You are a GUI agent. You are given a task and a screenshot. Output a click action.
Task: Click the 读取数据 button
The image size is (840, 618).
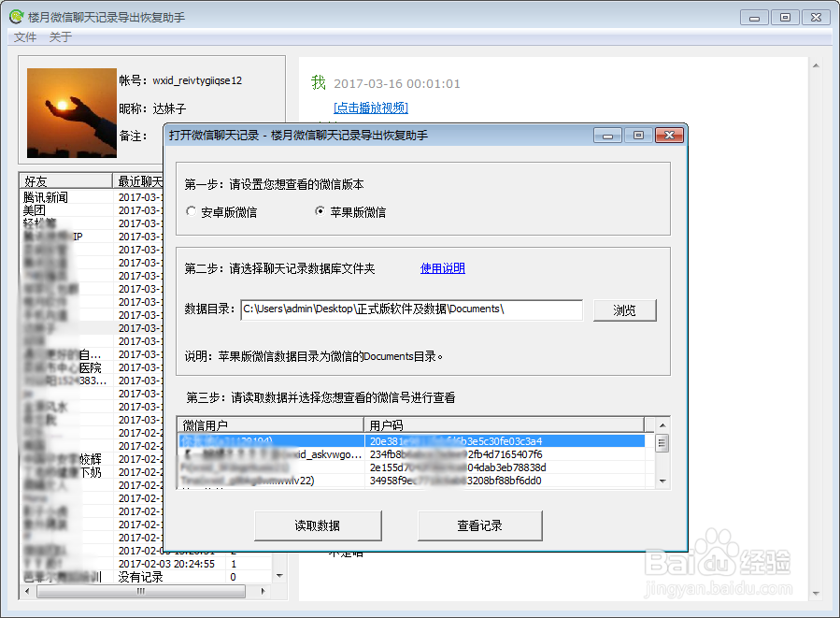318,525
